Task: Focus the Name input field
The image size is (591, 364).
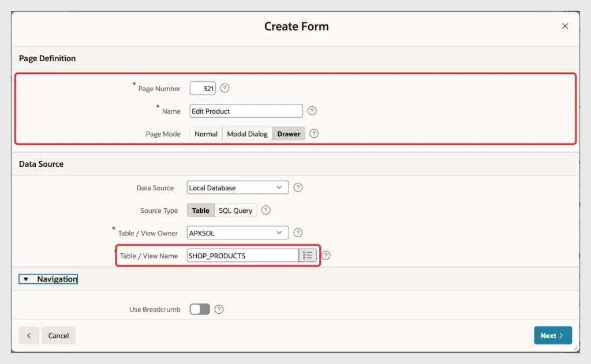Action: pyautogui.click(x=246, y=111)
